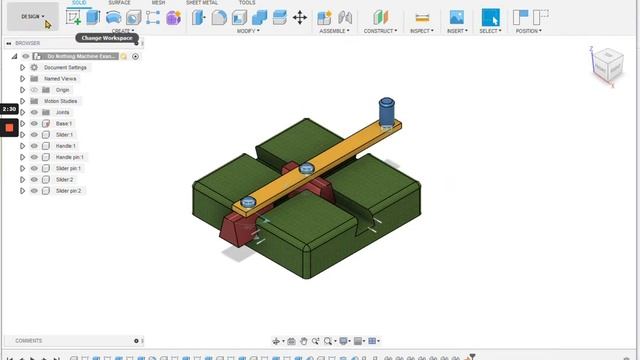Select the Offset Face tool

(x=280, y=18)
